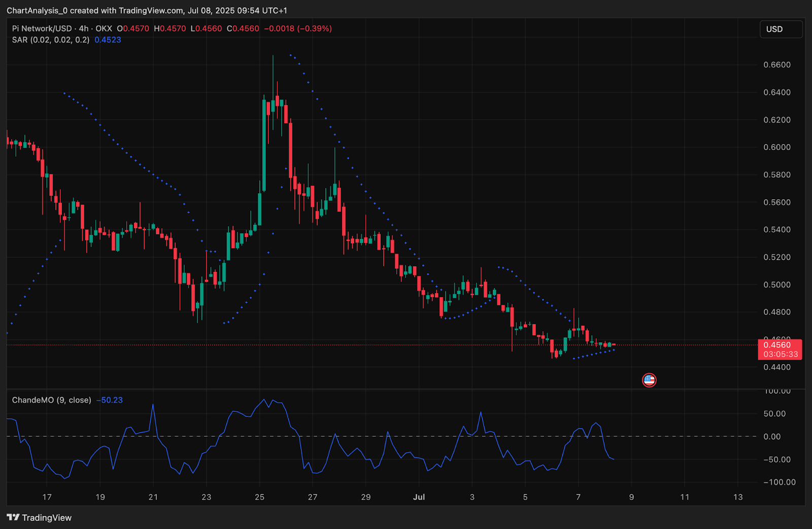Screen dimensions: 812x529
Task: Click the TradingView logo icon
Action: pos(13,517)
